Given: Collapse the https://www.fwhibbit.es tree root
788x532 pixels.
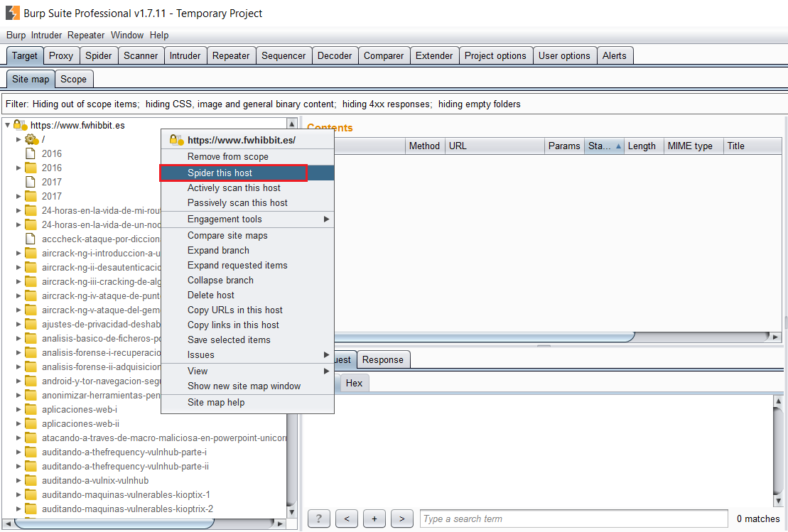Looking at the screenshot, I should point(8,125).
